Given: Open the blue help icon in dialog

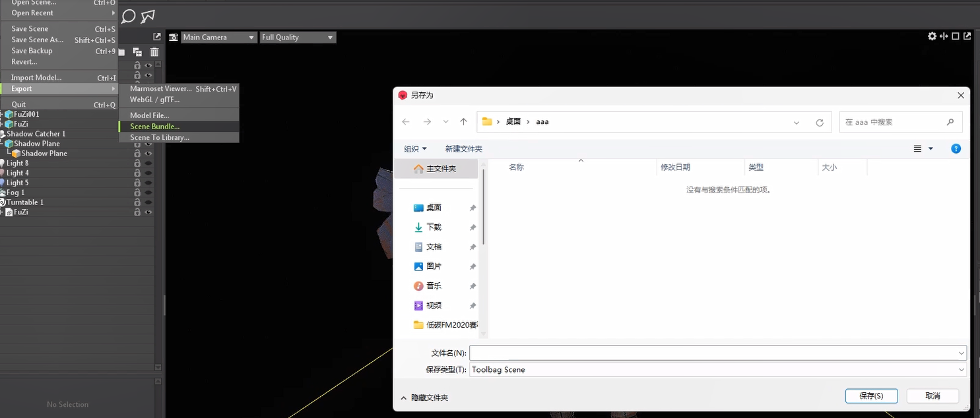Looking at the screenshot, I should (x=956, y=149).
